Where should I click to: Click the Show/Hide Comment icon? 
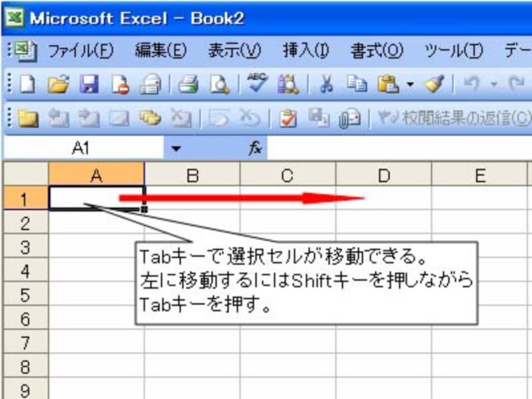click(x=119, y=118)
